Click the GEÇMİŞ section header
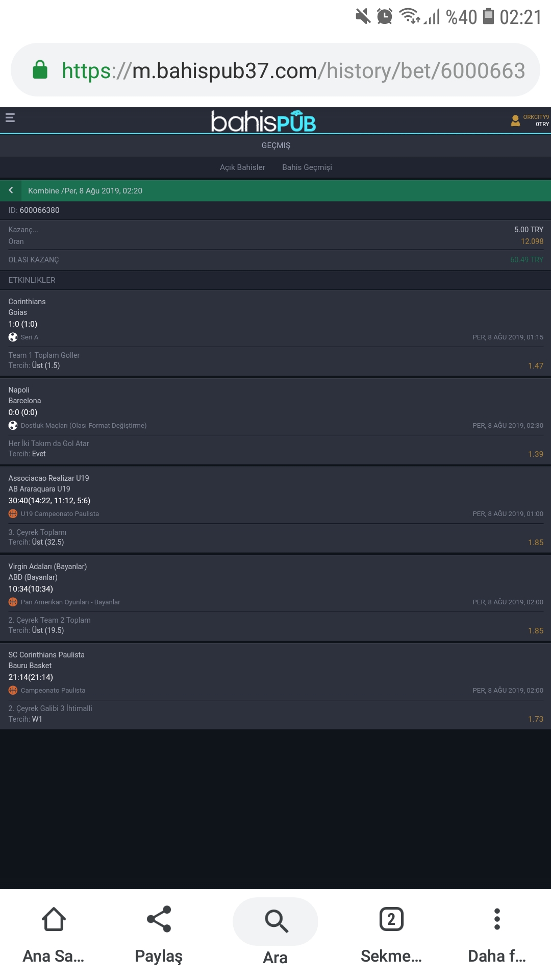Viewport: 551px width, 980px height. [x=276, y=145]
